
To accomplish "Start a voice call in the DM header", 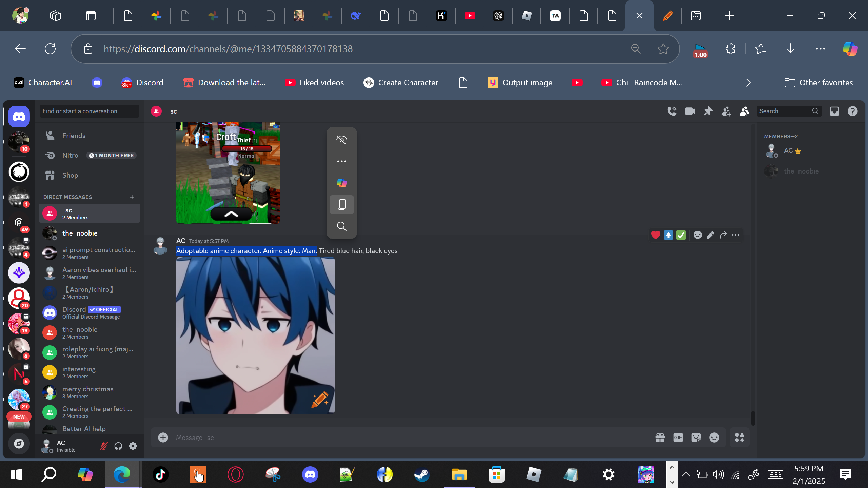I will coord(672,111).
